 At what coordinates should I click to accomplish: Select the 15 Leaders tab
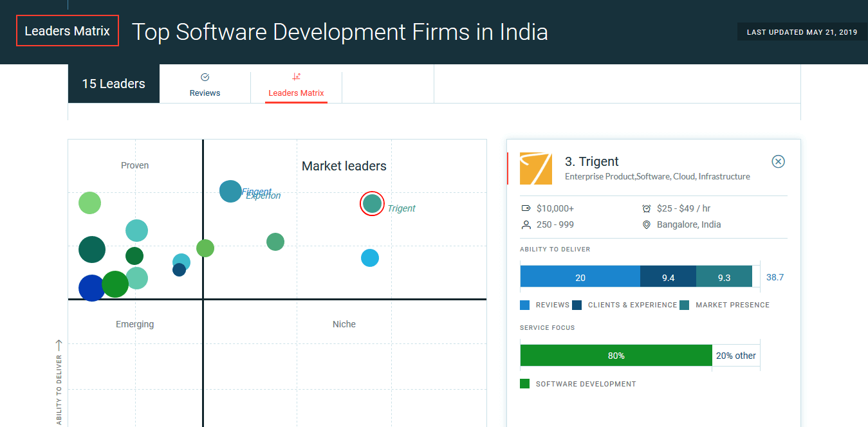(x=114, y=84)
